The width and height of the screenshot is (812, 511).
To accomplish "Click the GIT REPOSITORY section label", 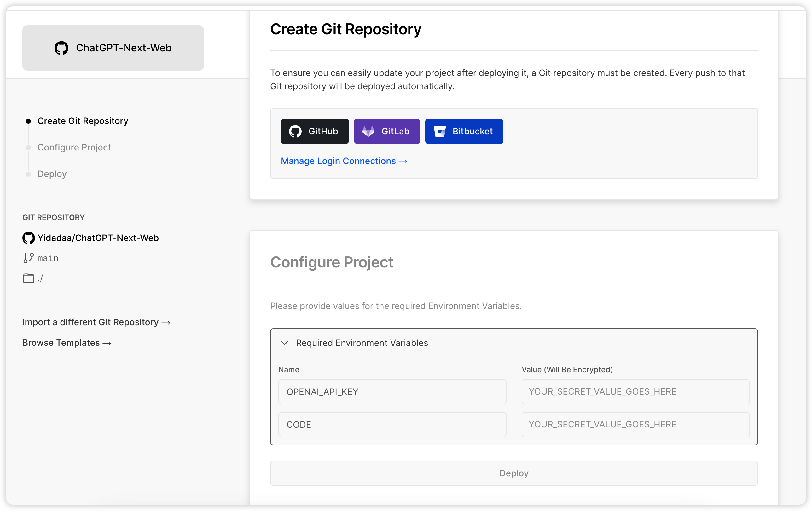I will click(54, 218).
